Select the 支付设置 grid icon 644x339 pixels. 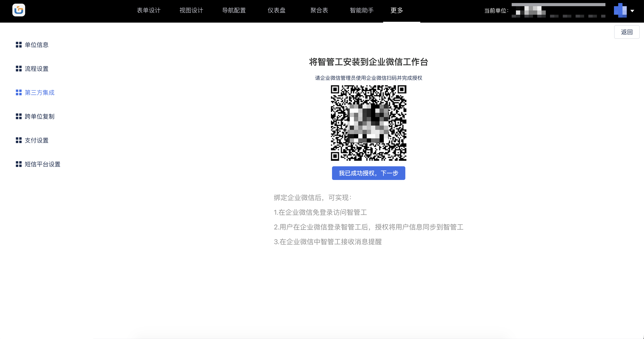tap(18, 140)
